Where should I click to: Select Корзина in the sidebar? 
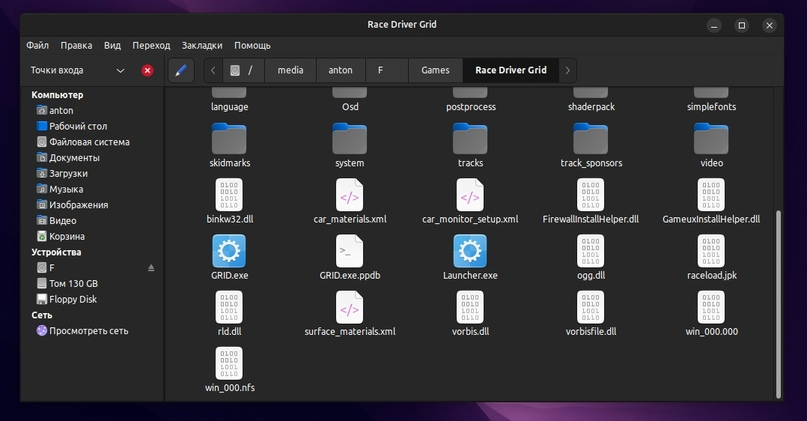(x=67, y=236)
